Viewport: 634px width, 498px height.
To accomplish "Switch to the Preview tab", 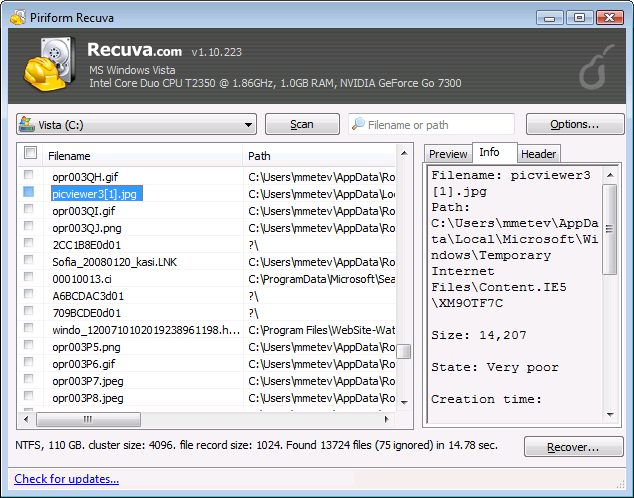I will coord(448,154).
